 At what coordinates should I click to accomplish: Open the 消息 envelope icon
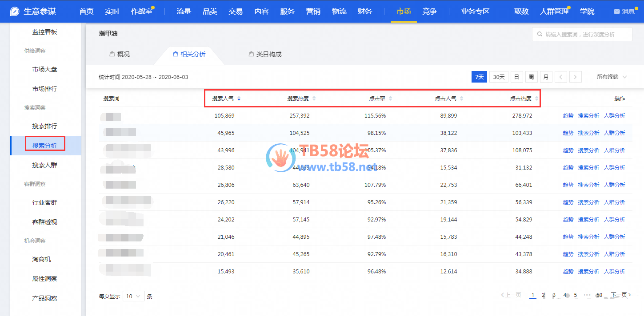616,12
